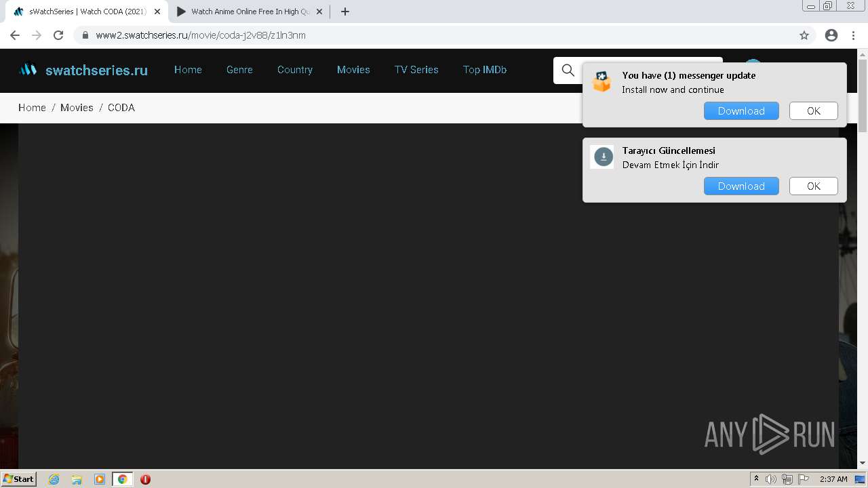Open the Genre menu
The height and width of the screenshot is (488, 868).
click(239, 70)
